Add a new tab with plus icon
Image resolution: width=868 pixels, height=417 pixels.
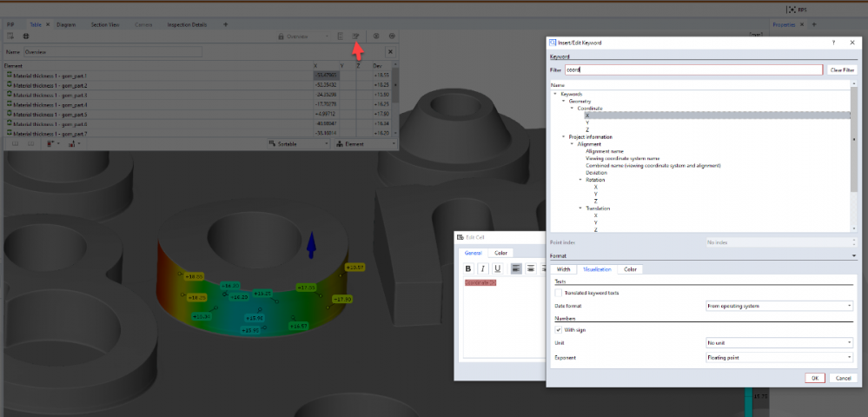226,24
